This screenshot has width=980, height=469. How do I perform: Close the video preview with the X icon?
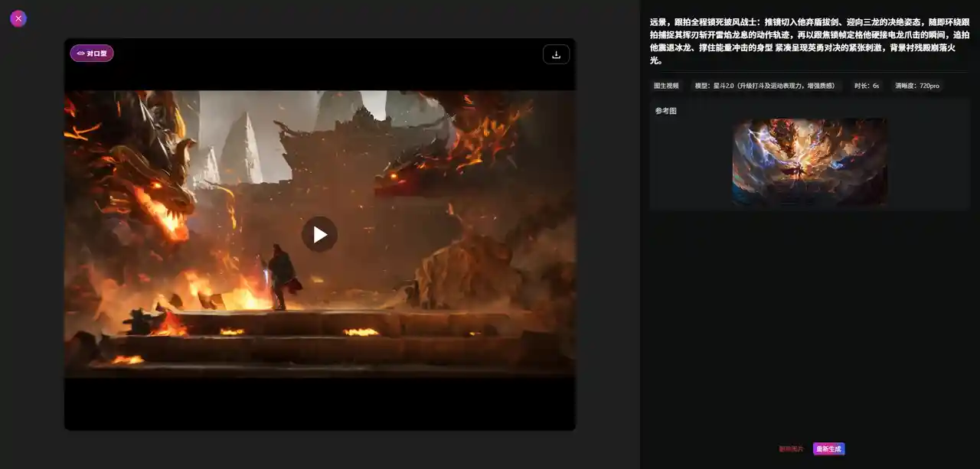tap(18, 18)
